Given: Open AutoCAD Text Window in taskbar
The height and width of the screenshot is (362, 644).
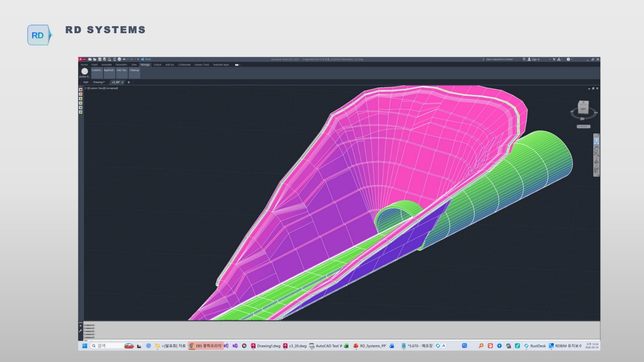Looking at the screenshot, I should coord(325,346).
